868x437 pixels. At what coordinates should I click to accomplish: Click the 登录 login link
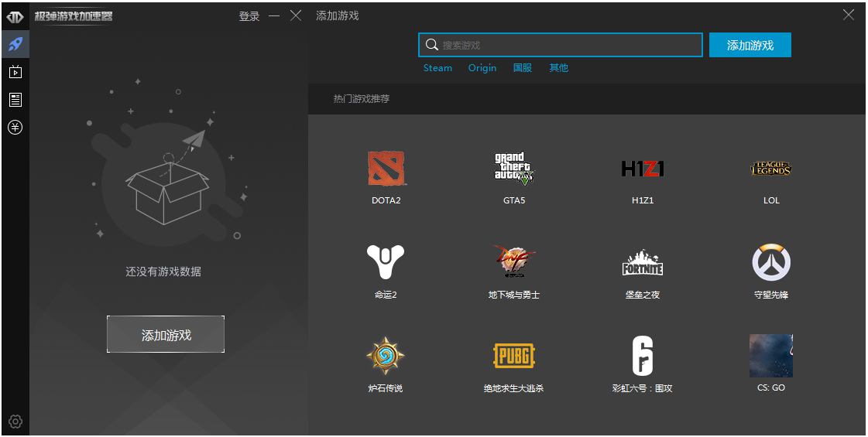[249, 16]
